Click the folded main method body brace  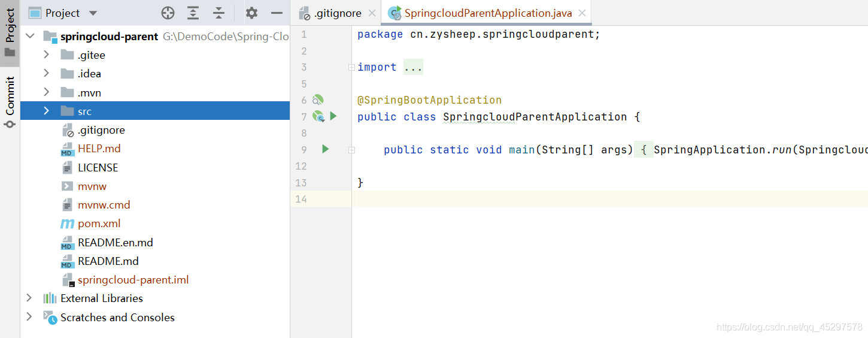tap(644, 150)
